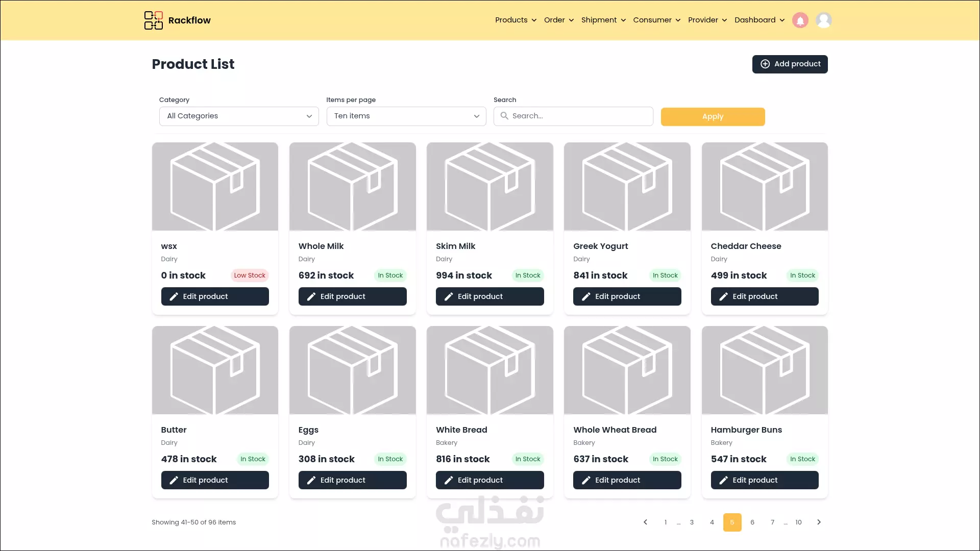Open the wsx product image thumbnail
This screenshot has height=551, width=980.
pos(215,187)
